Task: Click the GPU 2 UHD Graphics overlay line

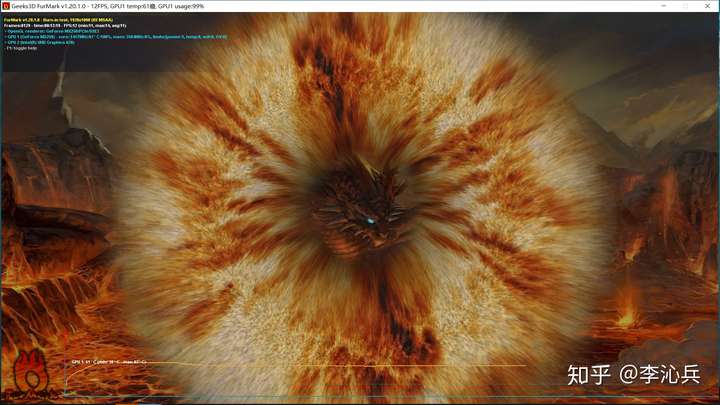Action: coord(39,42)
